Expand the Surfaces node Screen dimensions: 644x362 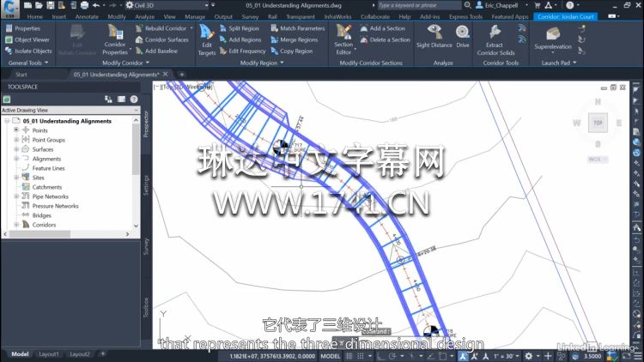click(x=16, y=149)
